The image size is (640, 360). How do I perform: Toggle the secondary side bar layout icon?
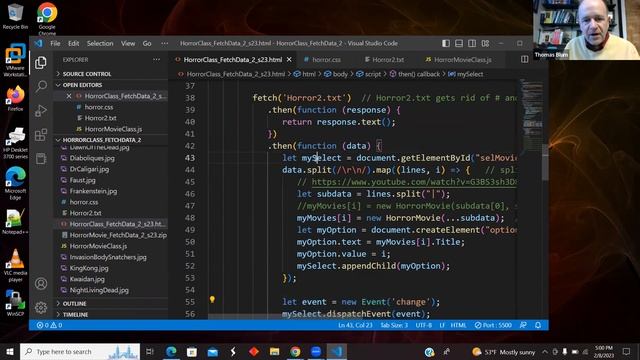point(472,43)
